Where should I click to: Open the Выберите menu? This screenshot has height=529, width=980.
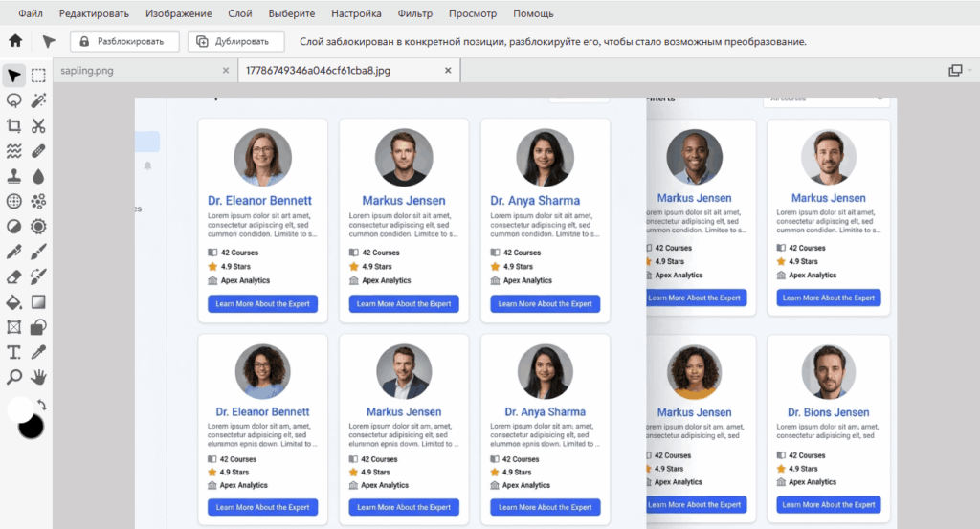pos(292,13)
